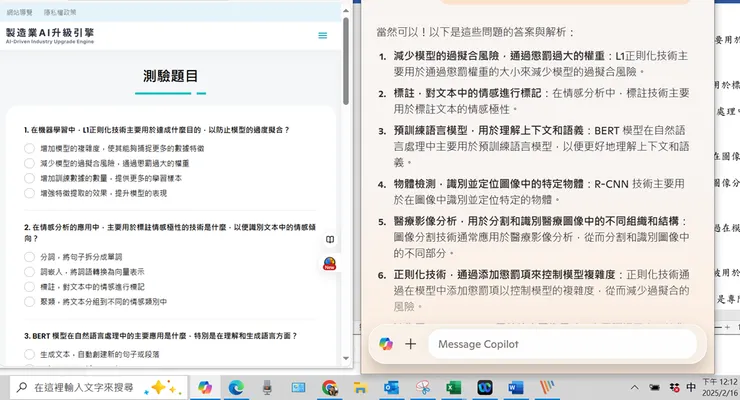This screenshot has width=740, height=400.
Task: Open Microsoft Edge from the taskbar
Action: point(236,388)
